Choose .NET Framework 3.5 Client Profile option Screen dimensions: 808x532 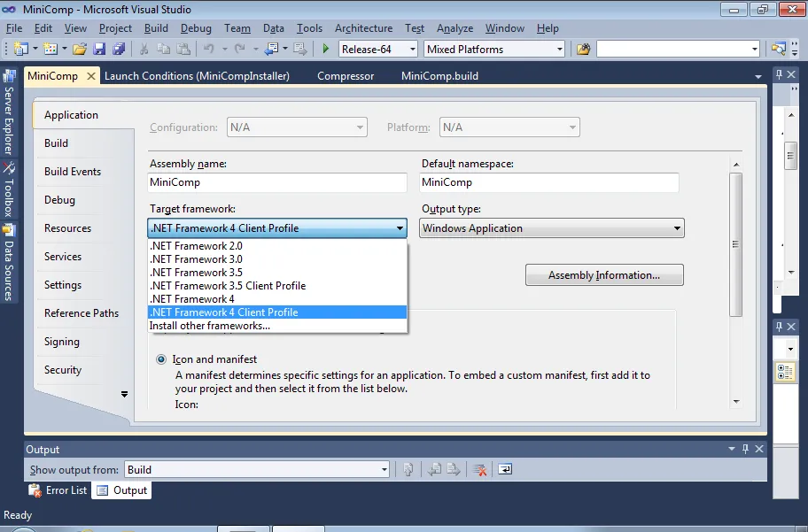tap(277, 286)
